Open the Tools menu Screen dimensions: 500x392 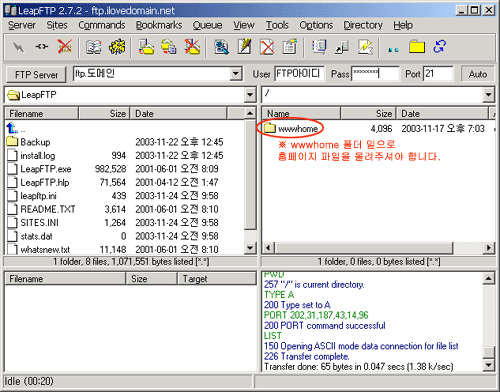pyautogui.click(x=277, y=25)
